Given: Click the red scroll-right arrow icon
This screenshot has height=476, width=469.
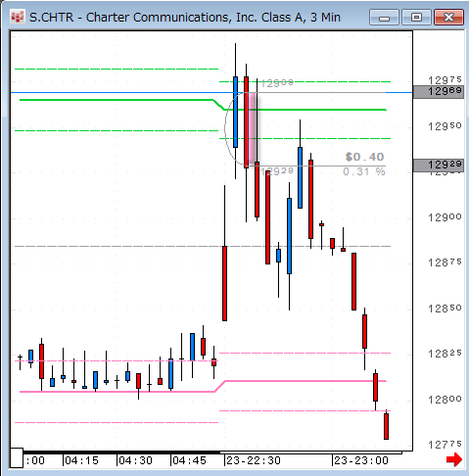Looking at the screenshot, I should [454, 459].
